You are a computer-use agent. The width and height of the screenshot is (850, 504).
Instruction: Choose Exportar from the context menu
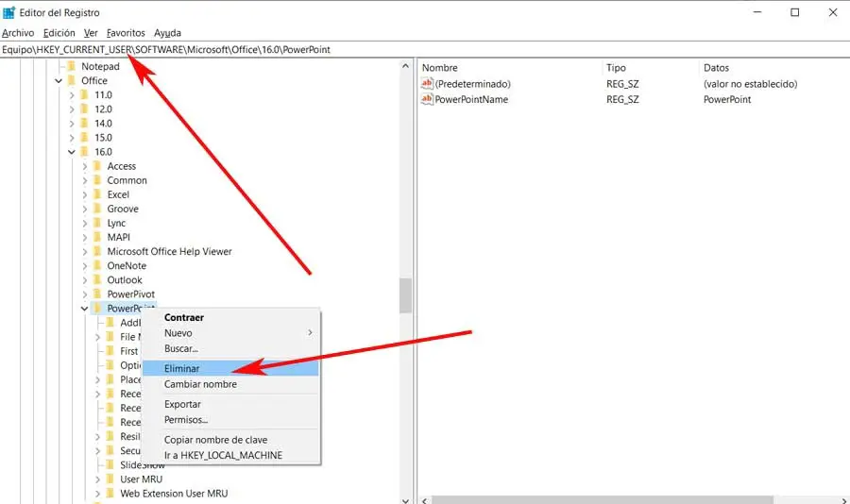pyautogui.click(x=230, y=404)
